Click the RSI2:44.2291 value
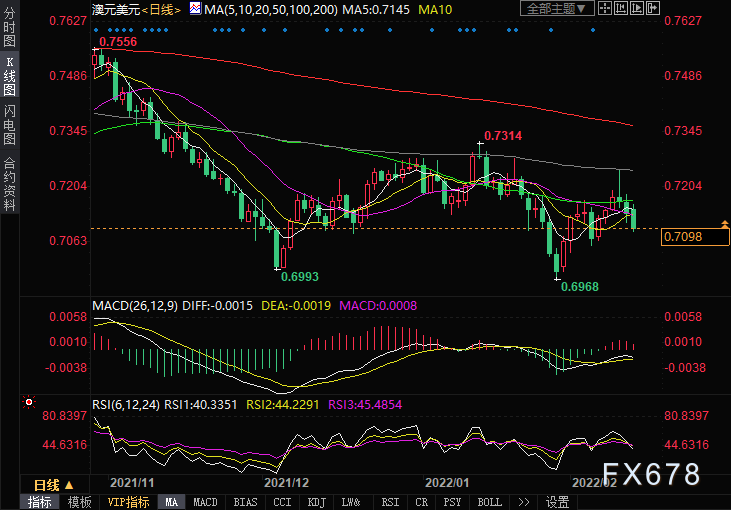The width and height of the screenshot is (731, 510). (x=283, y=405)
